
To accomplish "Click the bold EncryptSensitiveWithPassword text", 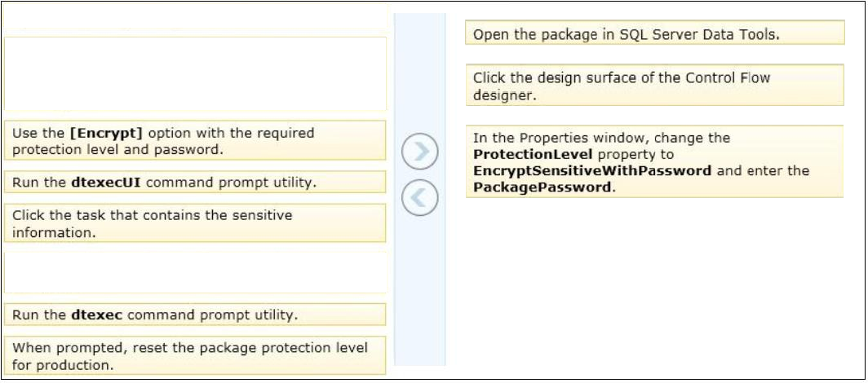I will pyautogui.click(x=592, y=171).
